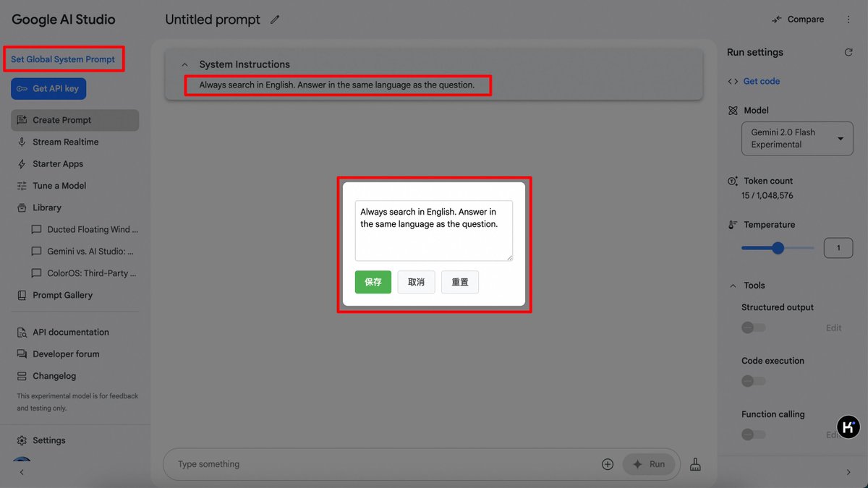Click the key icon on Get API key
Image resolution: width=868 pixels, height=488 pixels.
point(22,88)
